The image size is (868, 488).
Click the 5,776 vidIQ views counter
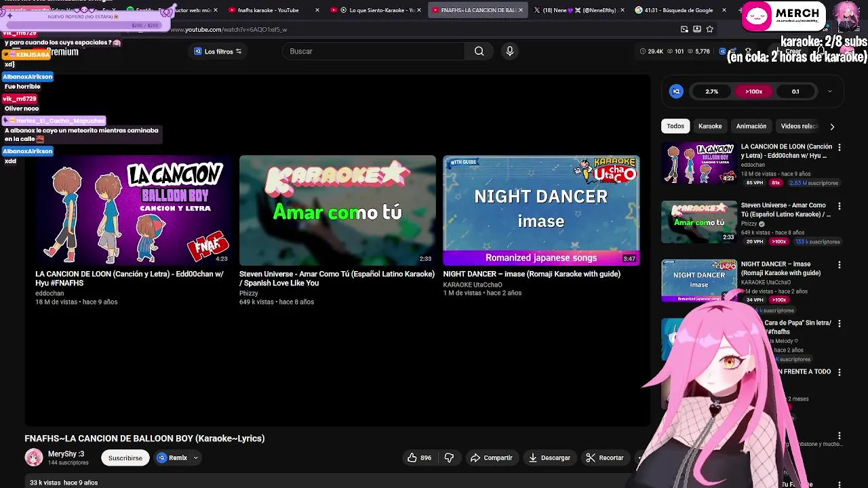pos(698,52)
